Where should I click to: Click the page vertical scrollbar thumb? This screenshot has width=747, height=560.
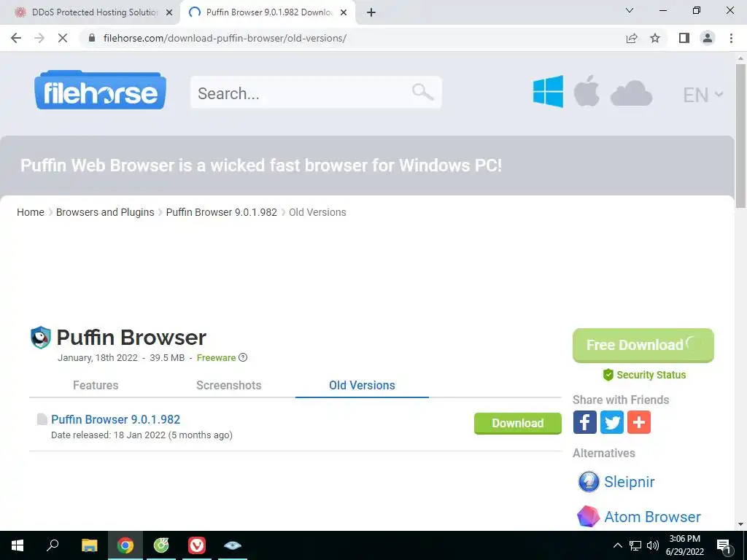(x=740, y=136)
